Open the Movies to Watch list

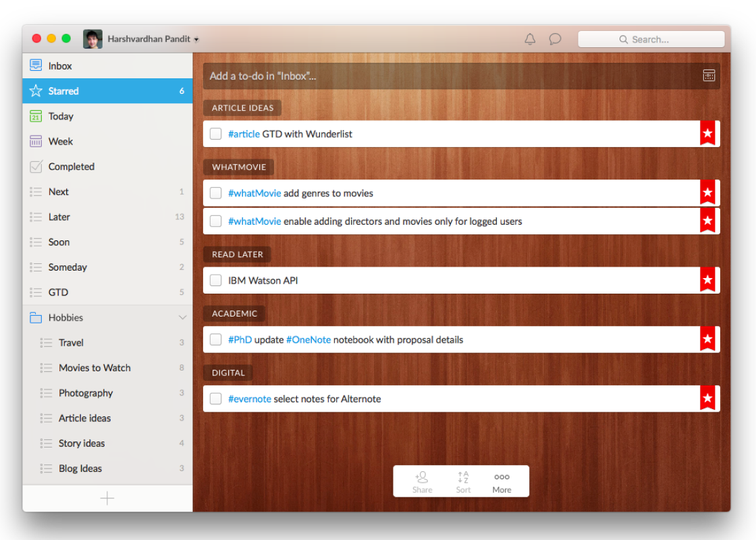[x=107, y=368]
